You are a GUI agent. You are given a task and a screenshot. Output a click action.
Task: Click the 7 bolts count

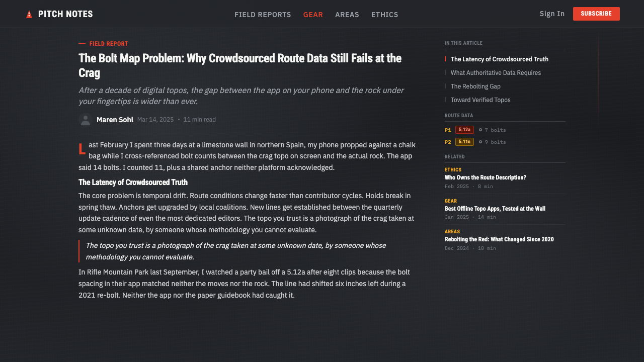pos(495,130)
